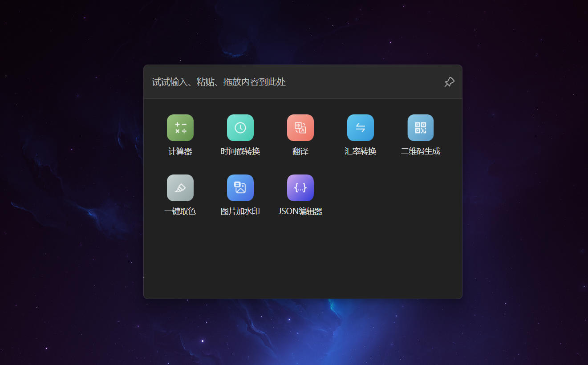Image resolution: width=588 pixels, height=365 pixels.
Task: Launch the 时间戳转换 timestamp converter
Action: click(240, 128)
